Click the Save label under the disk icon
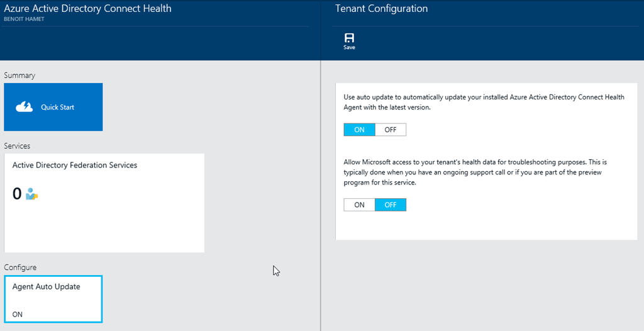The width and height of the screenshot is (644, 331). pyautogui.click(x=349, y=48)
